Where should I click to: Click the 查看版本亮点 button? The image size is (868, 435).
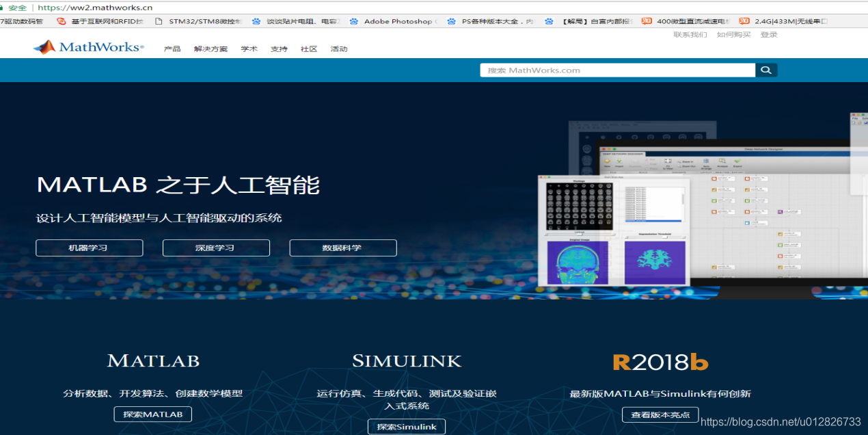660,414
